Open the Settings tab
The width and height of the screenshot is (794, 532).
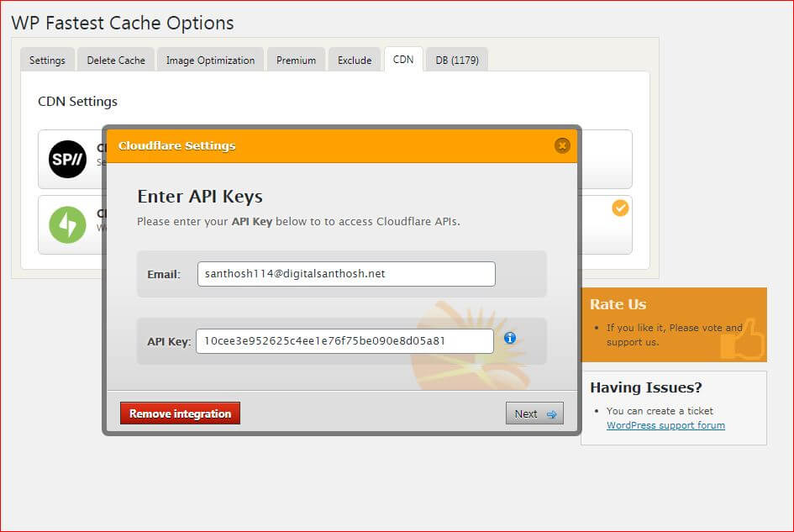[48, 61]
